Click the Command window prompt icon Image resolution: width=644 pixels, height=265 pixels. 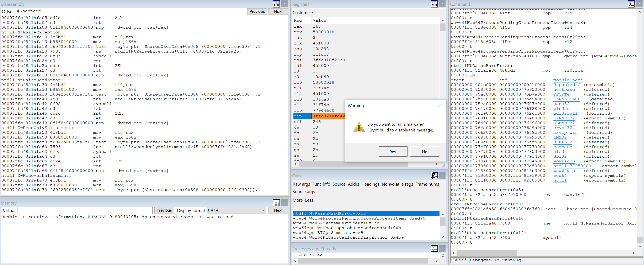click(x=631, y=4)
